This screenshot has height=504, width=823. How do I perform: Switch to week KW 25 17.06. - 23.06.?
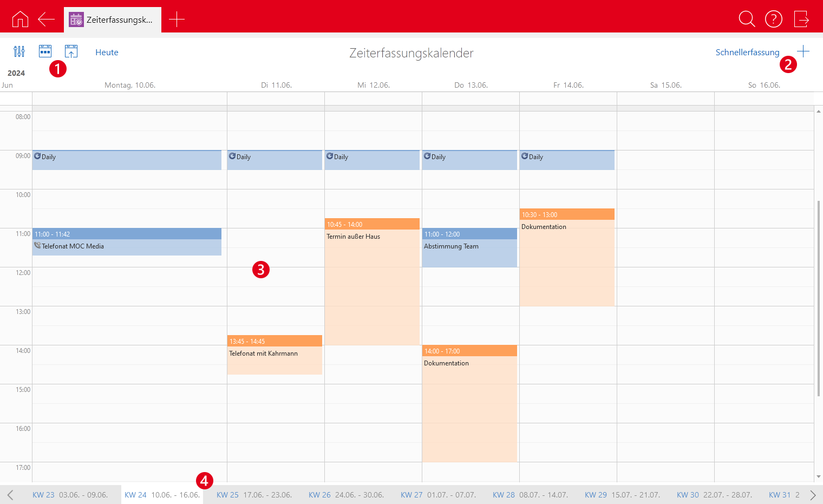[254, 495]
